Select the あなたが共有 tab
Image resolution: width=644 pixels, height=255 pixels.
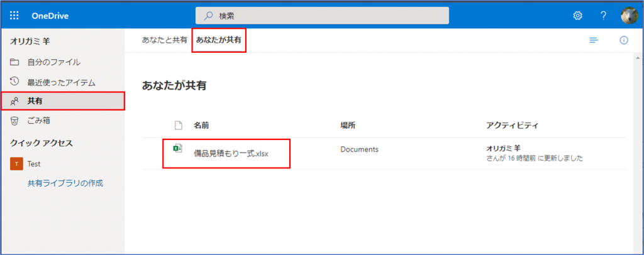(x=218, y=40)
